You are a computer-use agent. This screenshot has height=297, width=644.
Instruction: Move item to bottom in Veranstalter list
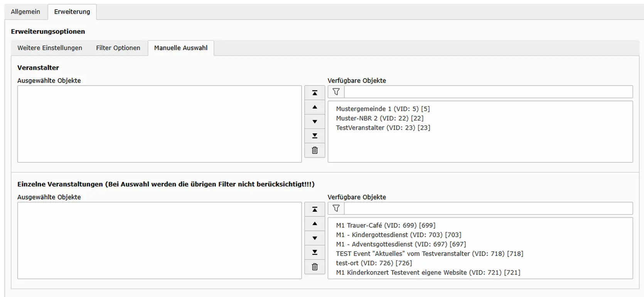point(315,136)
